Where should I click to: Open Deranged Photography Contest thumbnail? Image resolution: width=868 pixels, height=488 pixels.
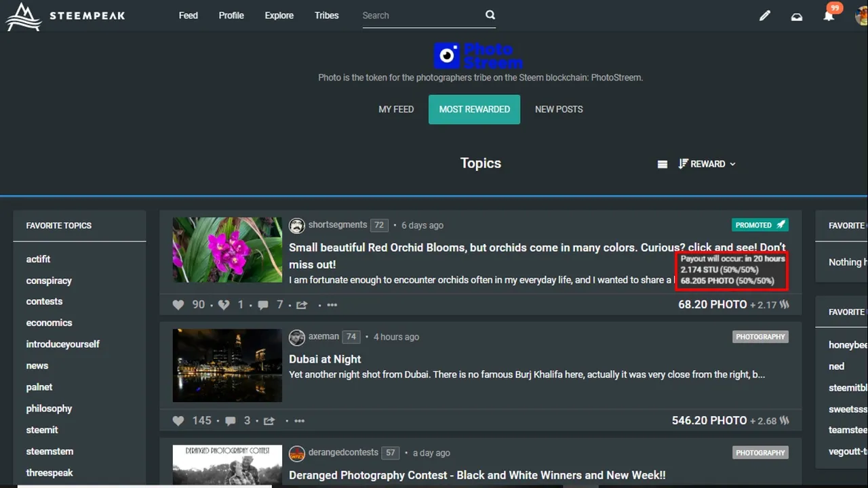(x=227, y=466)
